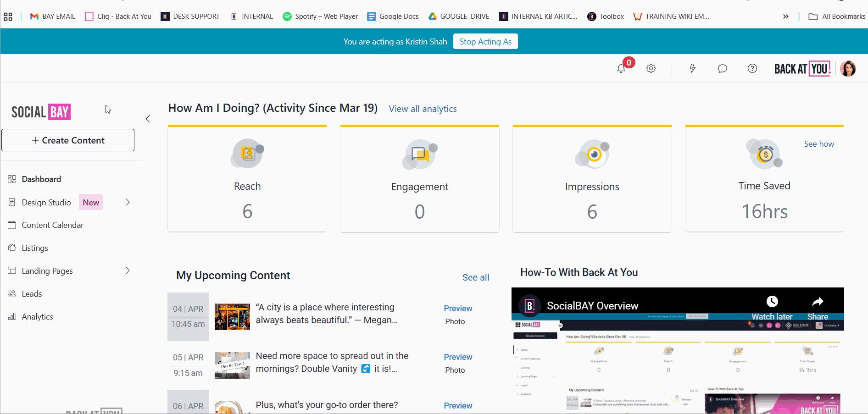Expand the Design Studio submenu chevron

point(128,202)
